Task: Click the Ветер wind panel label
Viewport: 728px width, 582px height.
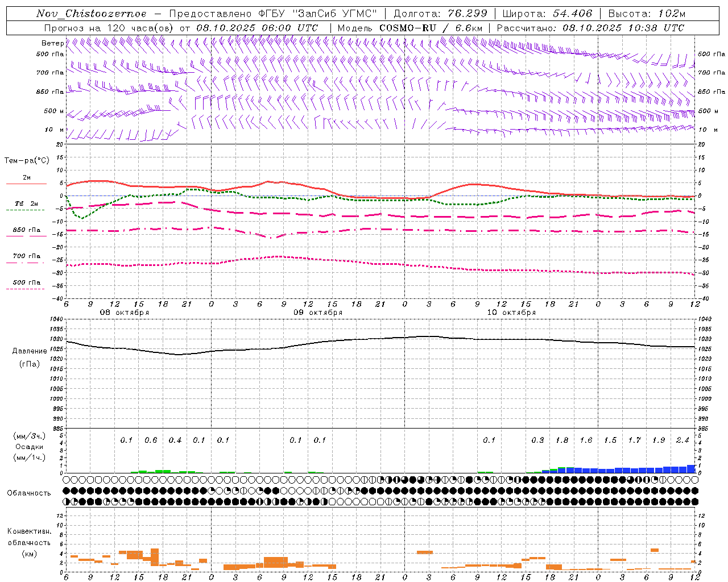Action: tap(52, 43)
